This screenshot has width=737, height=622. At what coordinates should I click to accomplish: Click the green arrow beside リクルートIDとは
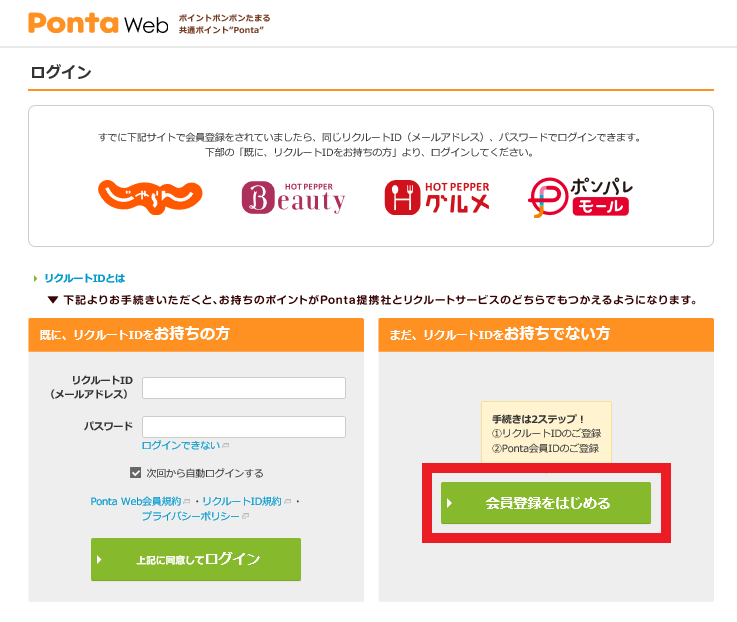tap(35, 278)
